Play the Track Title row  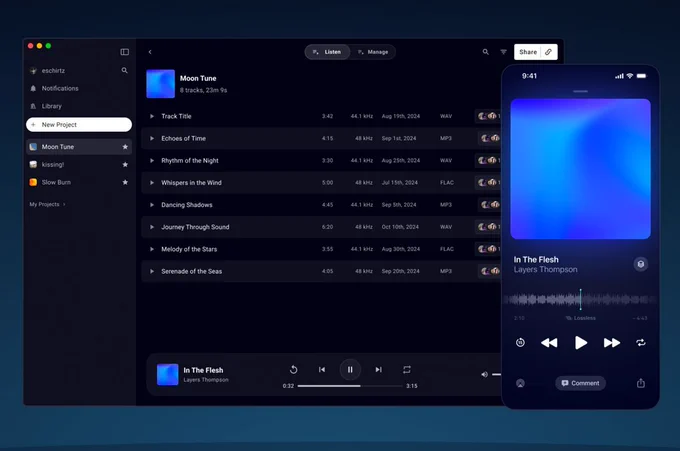[152, 116]
